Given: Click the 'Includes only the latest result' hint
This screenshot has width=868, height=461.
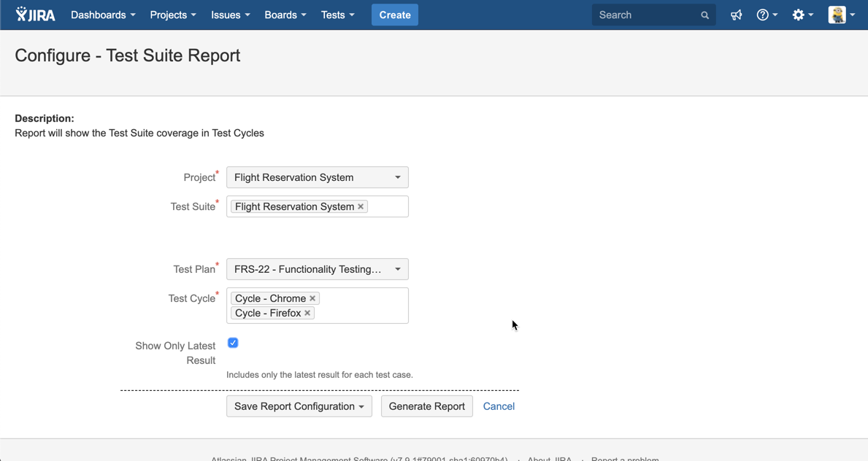Looking at the screenshot, I should pos(320,375).
